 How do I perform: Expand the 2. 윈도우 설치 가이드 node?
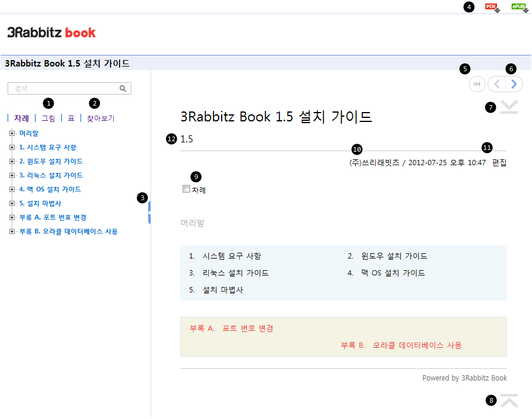tap(12, 161)
